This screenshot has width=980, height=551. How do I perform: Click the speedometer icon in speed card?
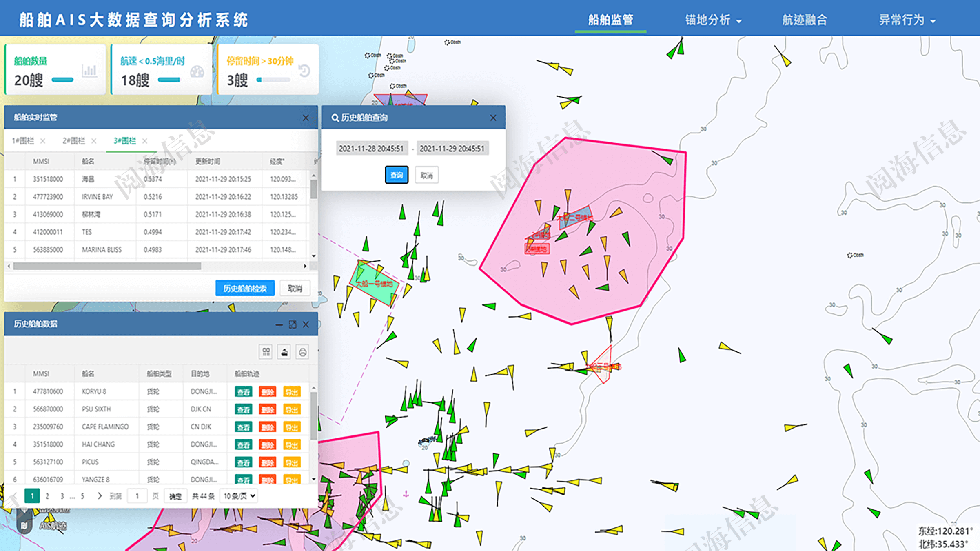(197, 72)
